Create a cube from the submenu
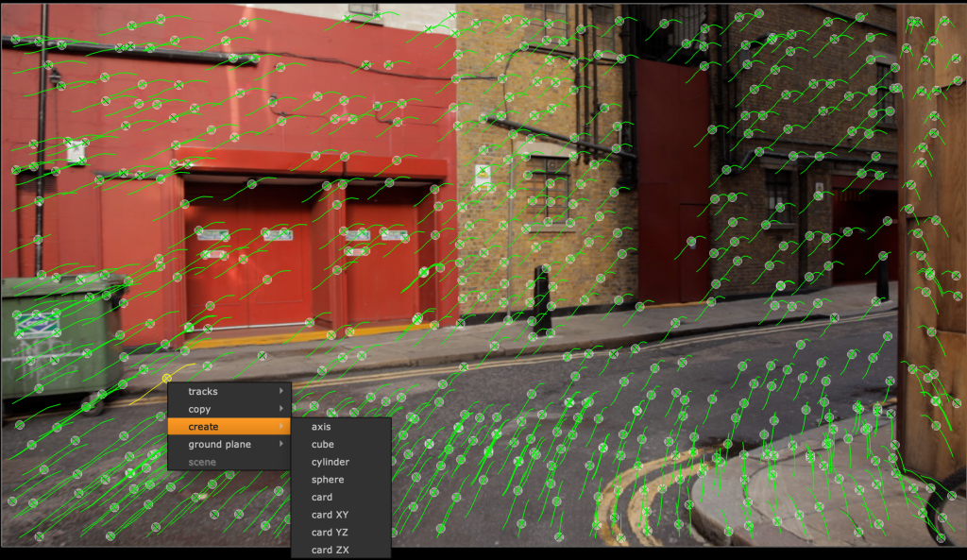The image size is (967, 560). 341,444
